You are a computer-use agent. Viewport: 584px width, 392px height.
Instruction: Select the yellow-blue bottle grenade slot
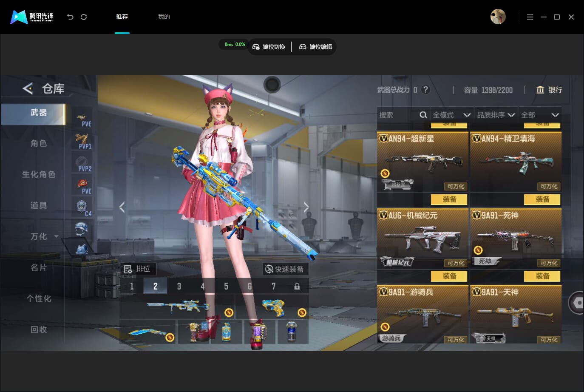click(x=227, y=332)
